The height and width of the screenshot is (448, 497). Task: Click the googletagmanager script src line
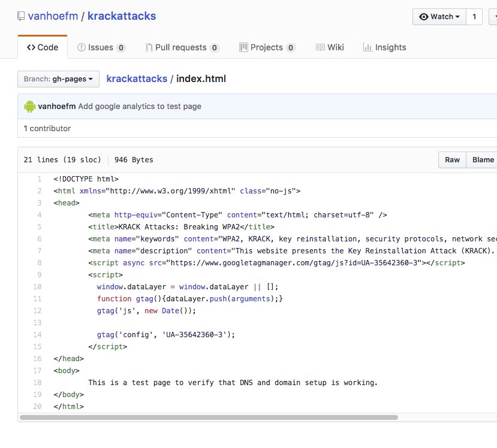click(276, 263)
